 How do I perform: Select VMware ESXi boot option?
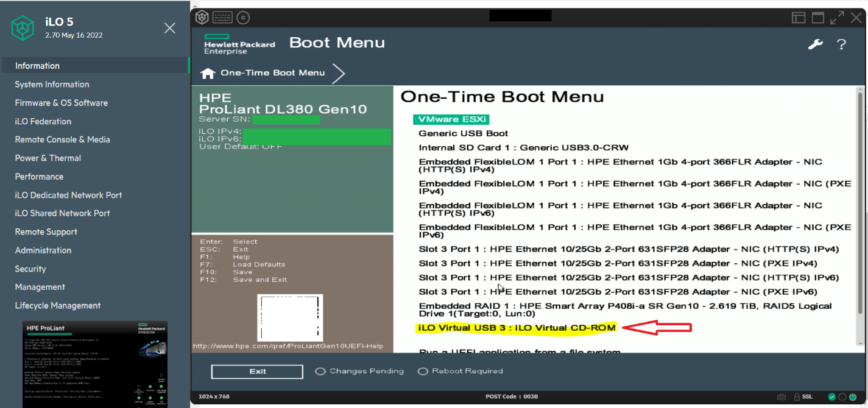coord(451,119)
